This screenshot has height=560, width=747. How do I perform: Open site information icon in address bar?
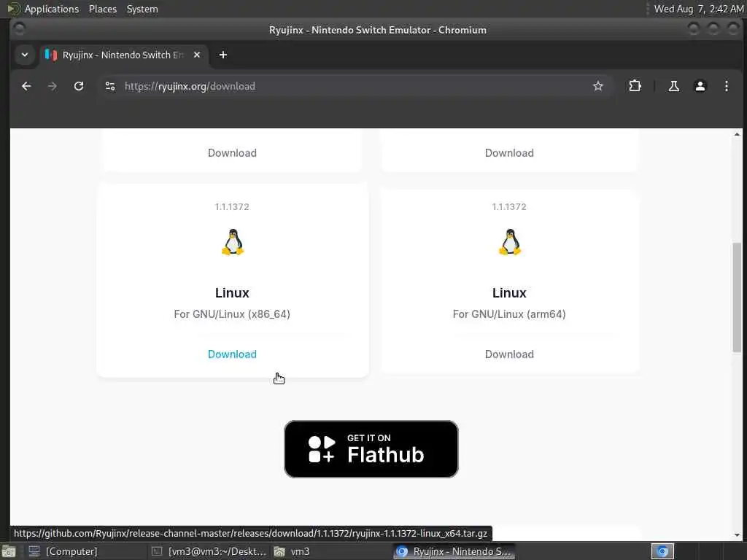tap(110, 86)
